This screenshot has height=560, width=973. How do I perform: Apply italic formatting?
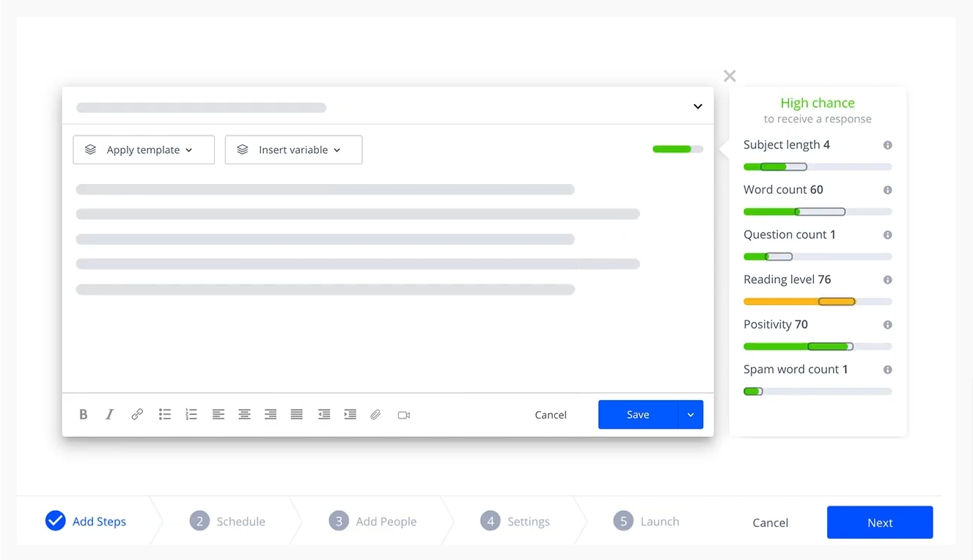(110, 415)
